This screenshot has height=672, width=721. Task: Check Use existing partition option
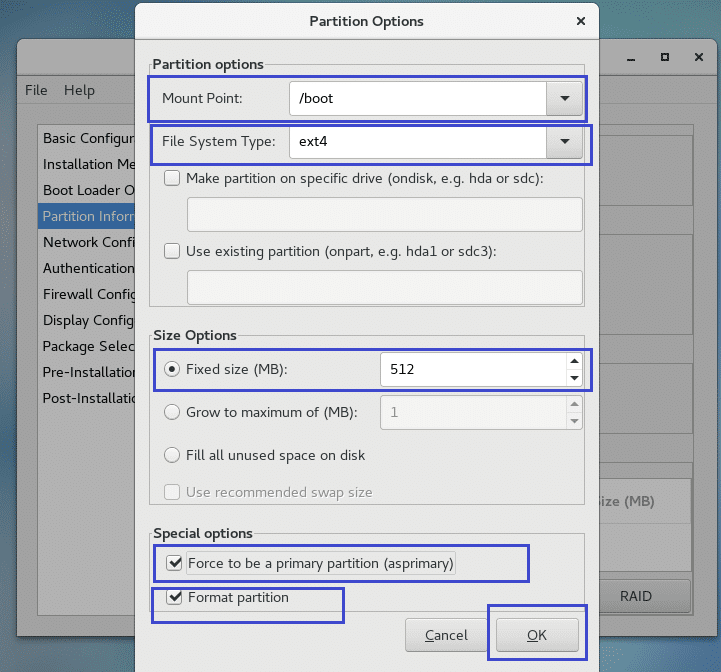point(172,251)
